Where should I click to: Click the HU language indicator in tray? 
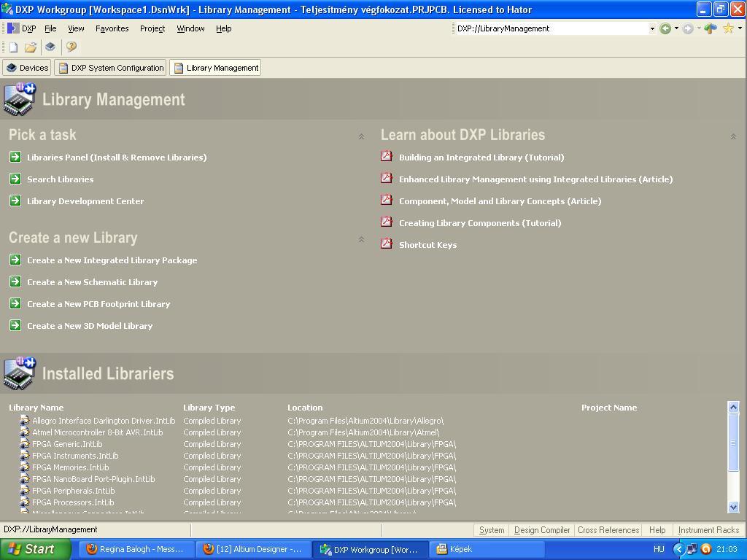pos(659,549)
